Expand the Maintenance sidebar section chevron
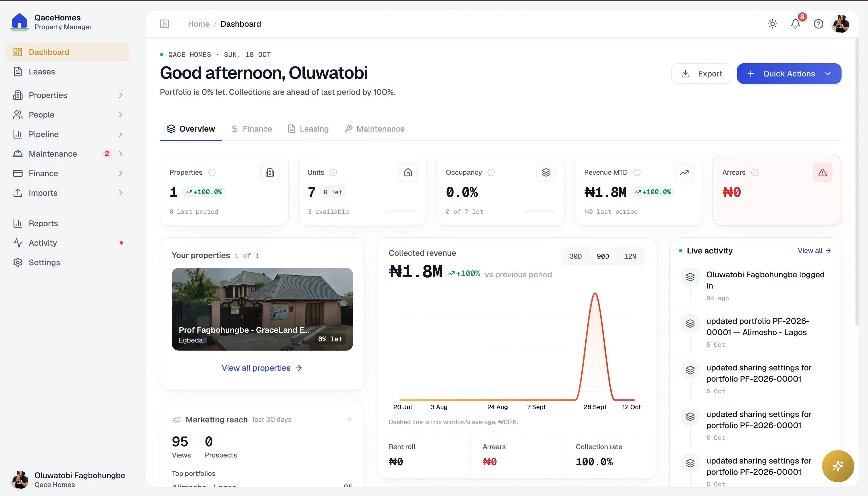This screenshot has height=496, width=868. click(121, 154)
